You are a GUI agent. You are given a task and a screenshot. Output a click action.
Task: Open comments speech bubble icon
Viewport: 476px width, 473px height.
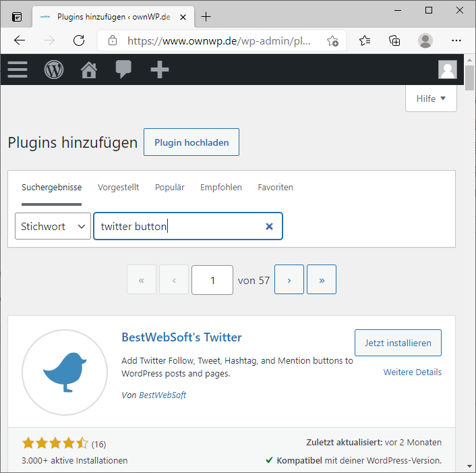[123, 69]
